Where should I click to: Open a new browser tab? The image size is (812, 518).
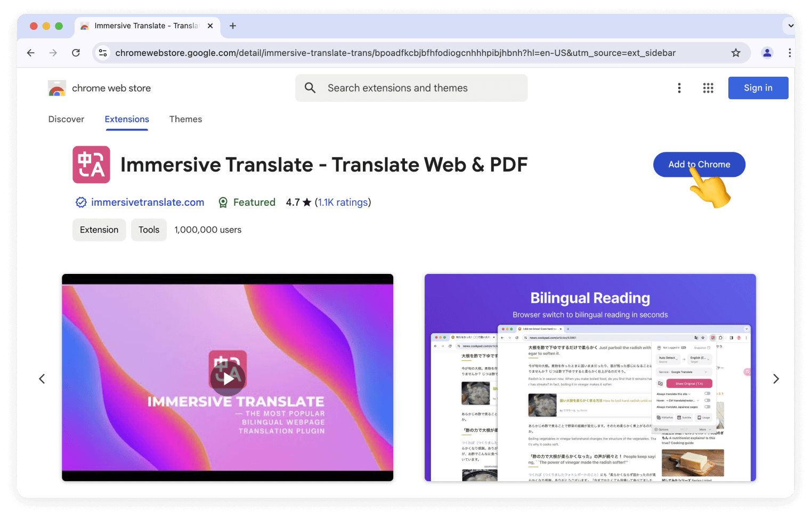[233, 26]
